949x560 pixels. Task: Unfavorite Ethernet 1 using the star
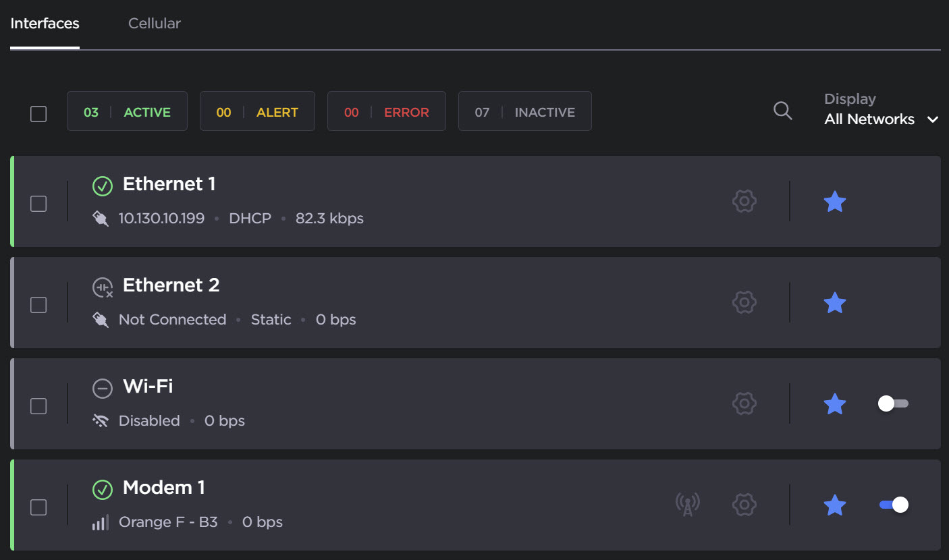pyautogui.click(x=835, y=201)
